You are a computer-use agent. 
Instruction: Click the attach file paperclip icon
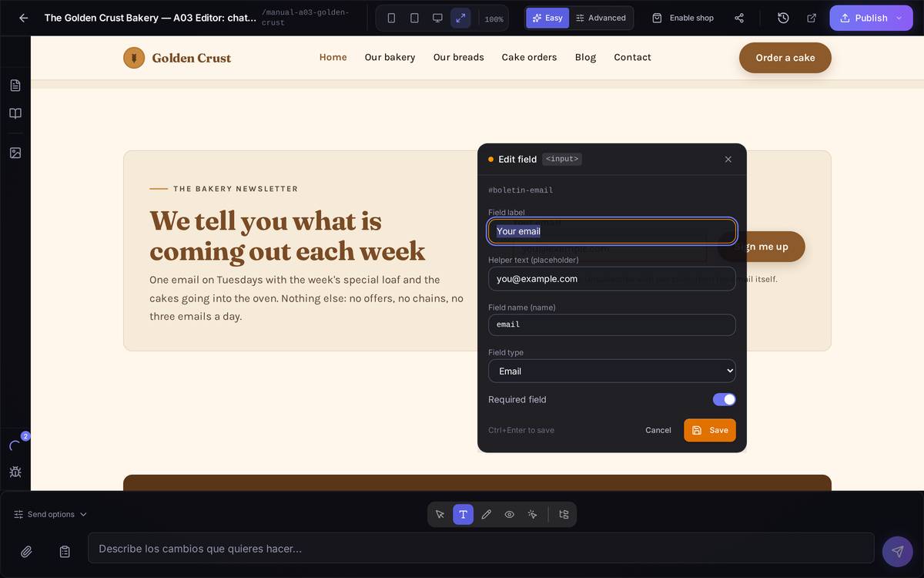tap(26, 551)
